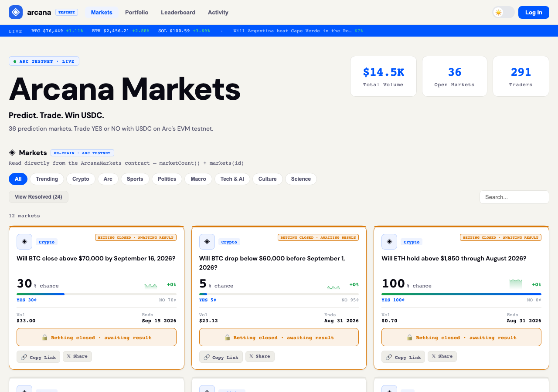The image size is (558, 392).
Task: Click the market icon on BTC $70,000 card
Action: pyautogui.click(x=24, y=242)
